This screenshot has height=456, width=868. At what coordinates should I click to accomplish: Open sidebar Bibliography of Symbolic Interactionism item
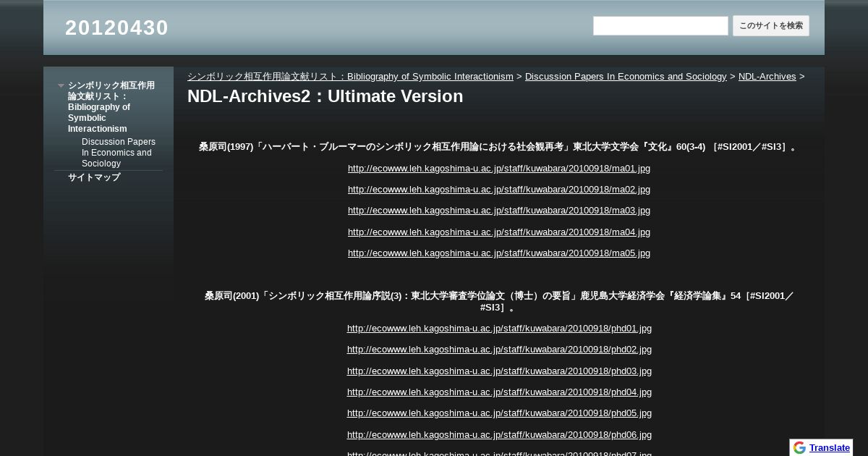tap(111, 107)
